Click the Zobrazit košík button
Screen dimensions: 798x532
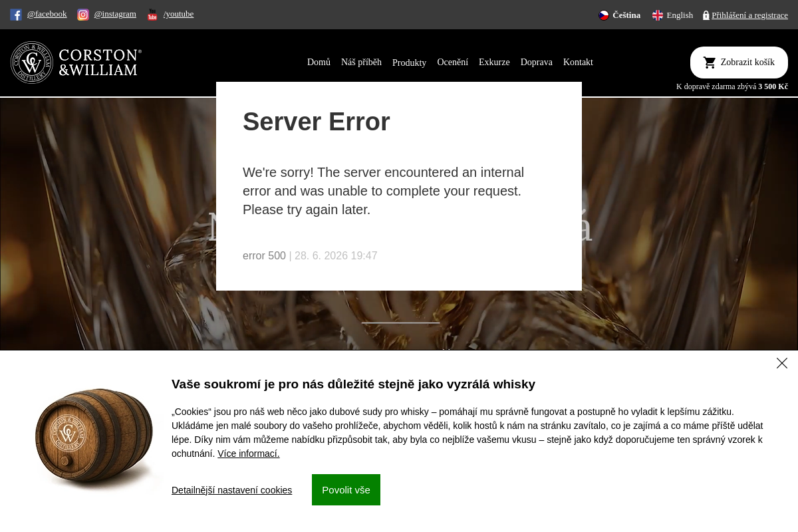[739, 63]
